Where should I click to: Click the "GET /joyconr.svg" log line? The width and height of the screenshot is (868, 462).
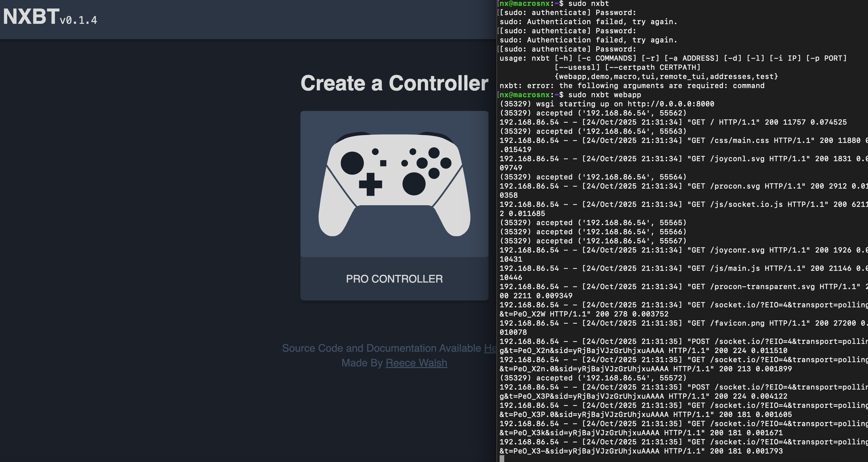[683, 250]
